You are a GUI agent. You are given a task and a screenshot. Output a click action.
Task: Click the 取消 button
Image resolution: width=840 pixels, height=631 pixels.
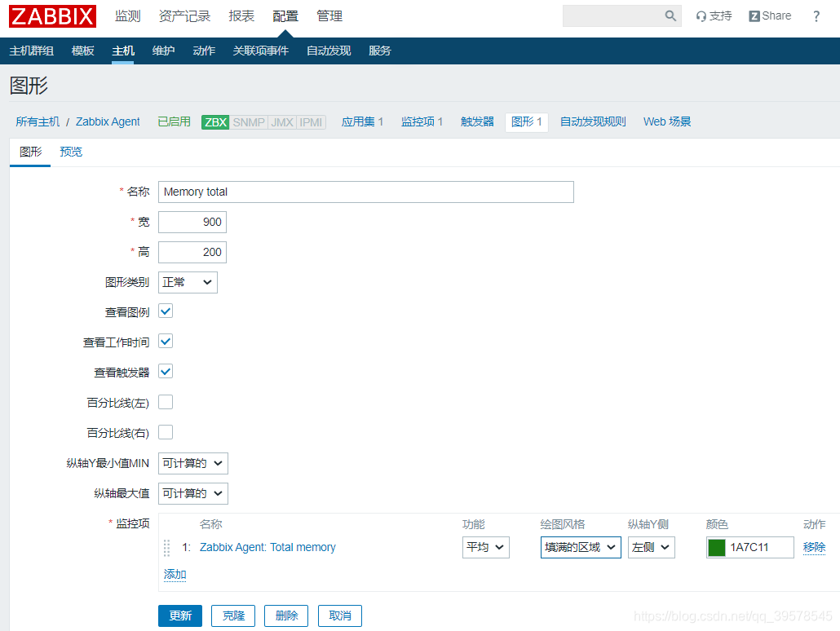[x=339, y=616]
